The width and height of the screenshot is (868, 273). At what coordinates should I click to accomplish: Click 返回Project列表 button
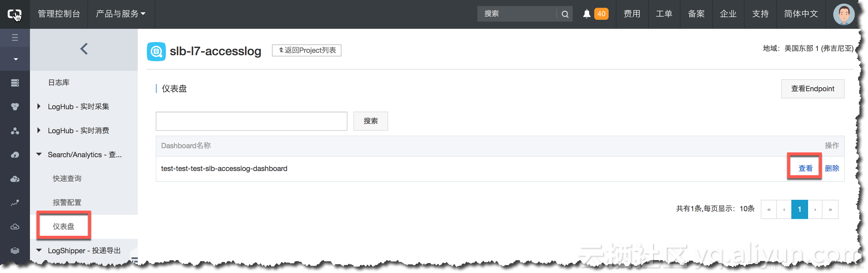click(307, 50)
